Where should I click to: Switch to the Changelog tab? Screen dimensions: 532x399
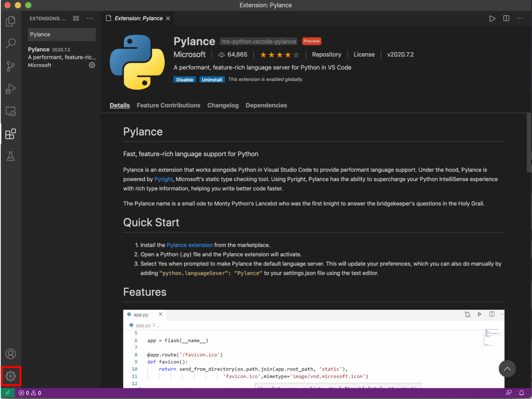click(223, 106)
